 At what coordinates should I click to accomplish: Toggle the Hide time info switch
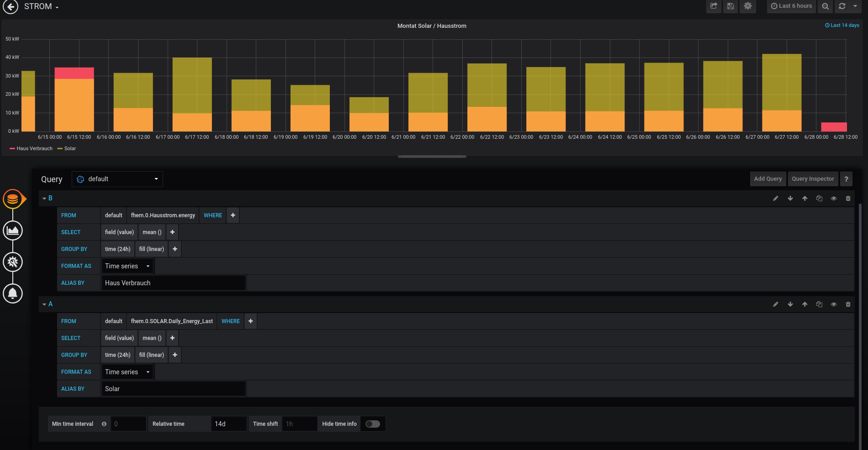[373, 424]
